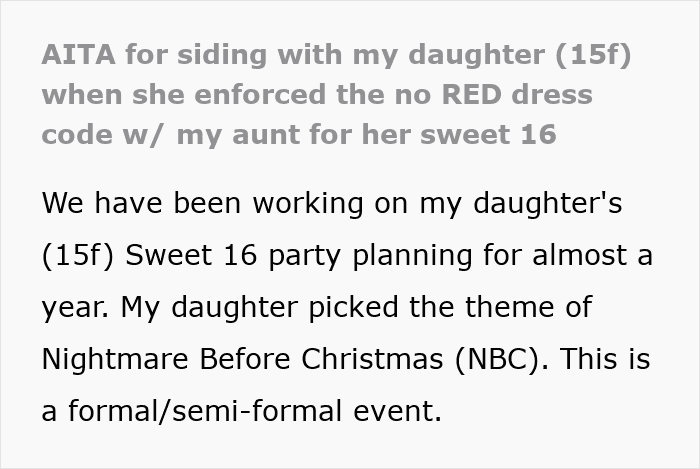Click the word "working" in the first body line
Image resolution: width=700 pixels, height=469 pixels.
308,203
